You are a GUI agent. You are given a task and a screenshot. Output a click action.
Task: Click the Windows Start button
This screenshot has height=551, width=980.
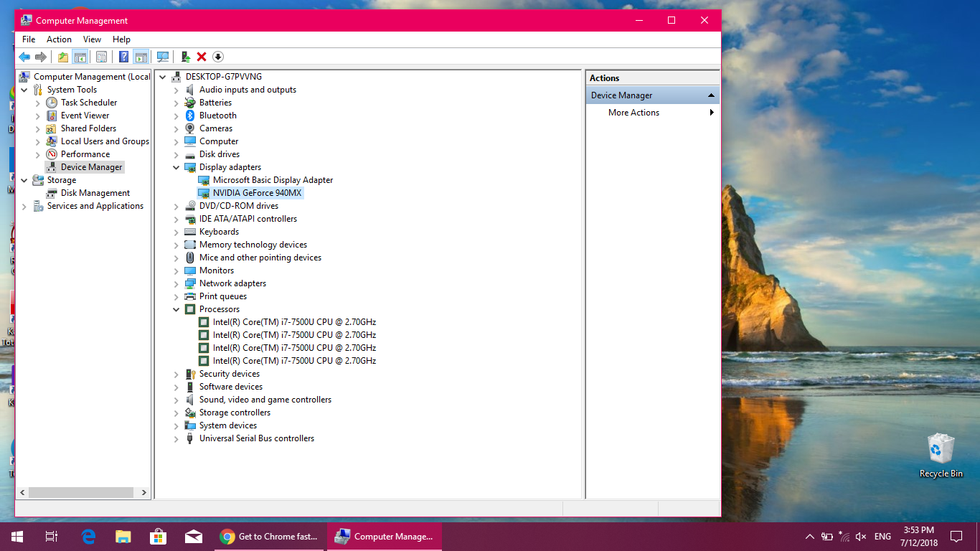pyautogui.click(x=17, y=537)
